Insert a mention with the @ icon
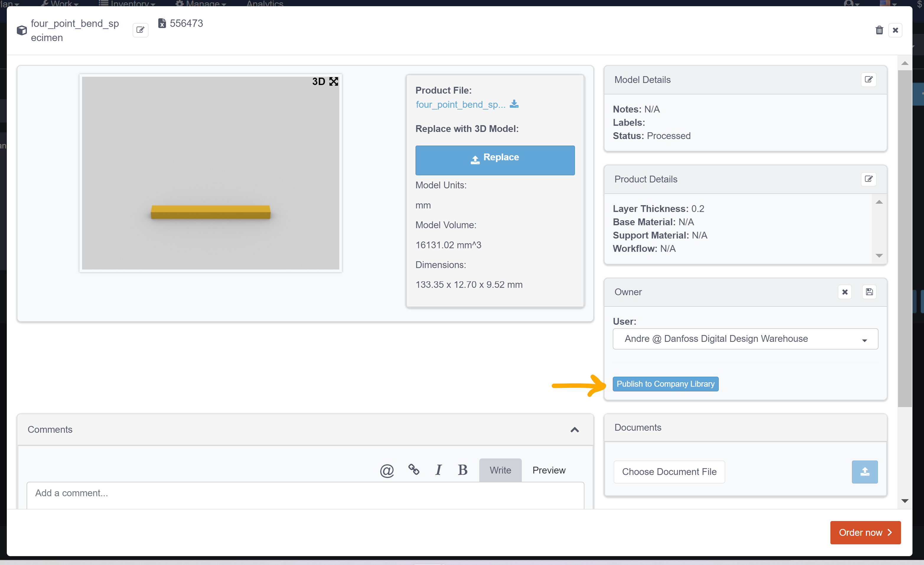The image size is (924, 565). tap(387, 470)
